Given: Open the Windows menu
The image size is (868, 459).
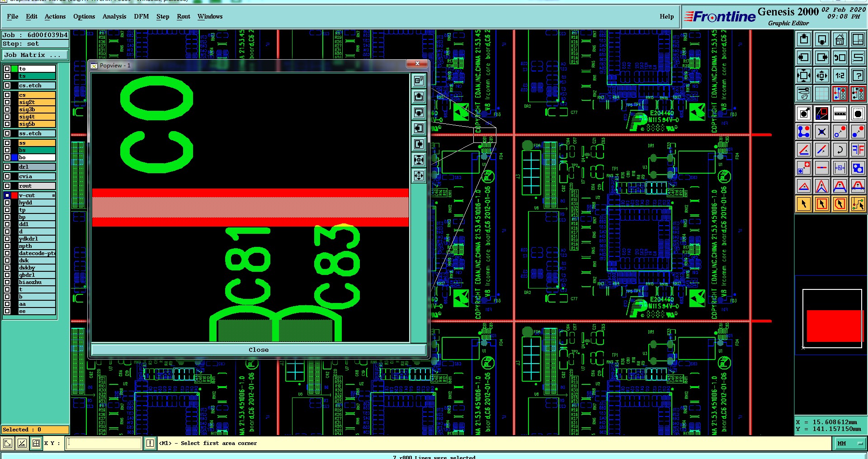Looking at the screenshot, I should (210, 16).
